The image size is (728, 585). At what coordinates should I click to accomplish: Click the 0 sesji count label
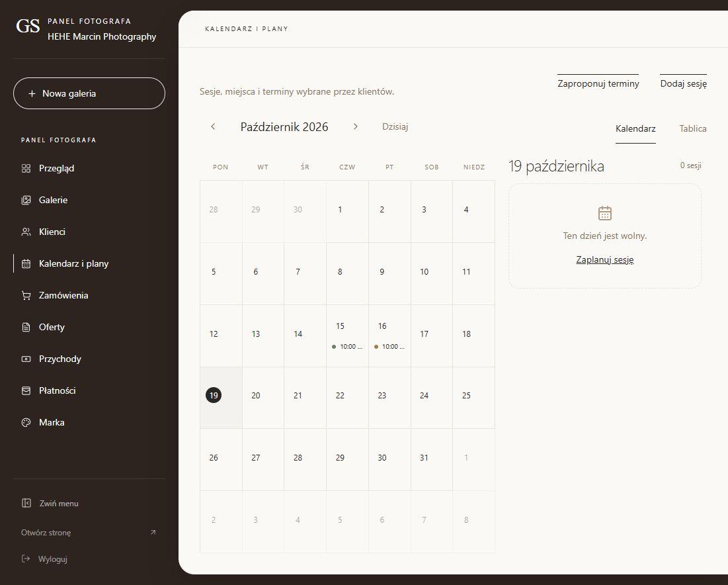click(690, 165)
